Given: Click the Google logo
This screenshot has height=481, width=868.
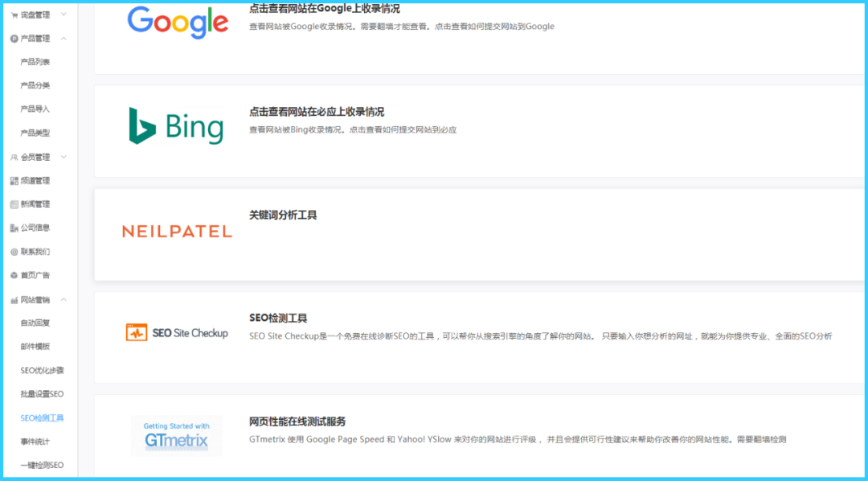Looking at the screenshot, I should [178, 23].
